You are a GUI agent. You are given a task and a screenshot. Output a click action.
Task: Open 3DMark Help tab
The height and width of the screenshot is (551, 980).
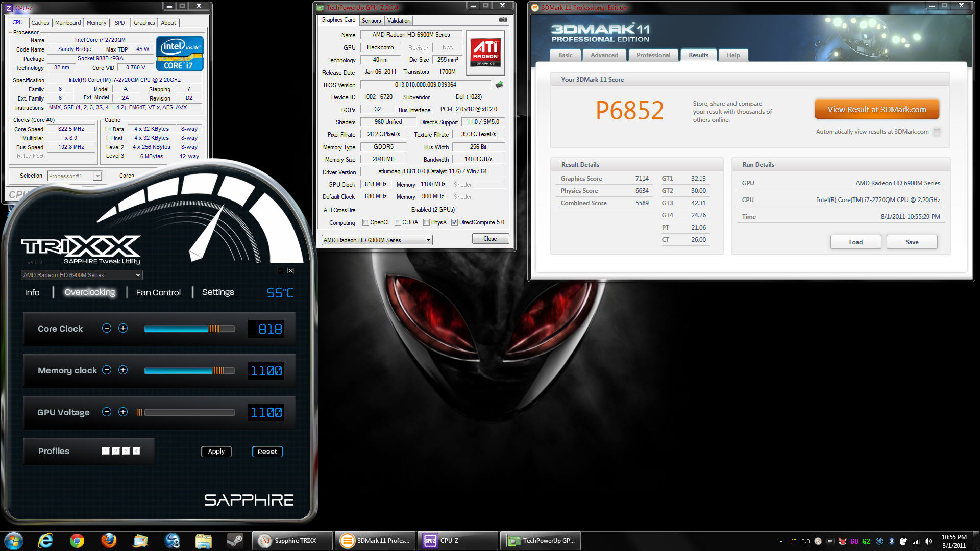click(733, 55)
